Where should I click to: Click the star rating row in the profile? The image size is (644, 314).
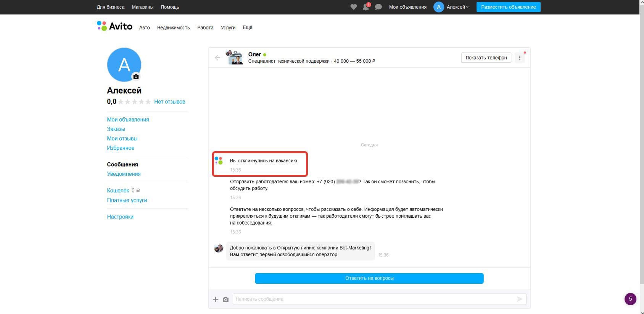134,102
